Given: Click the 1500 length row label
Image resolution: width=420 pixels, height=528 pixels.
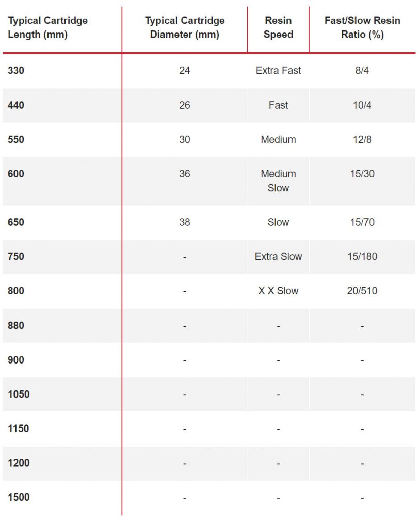Looking at the screenshot, I should tap(19, 498).
